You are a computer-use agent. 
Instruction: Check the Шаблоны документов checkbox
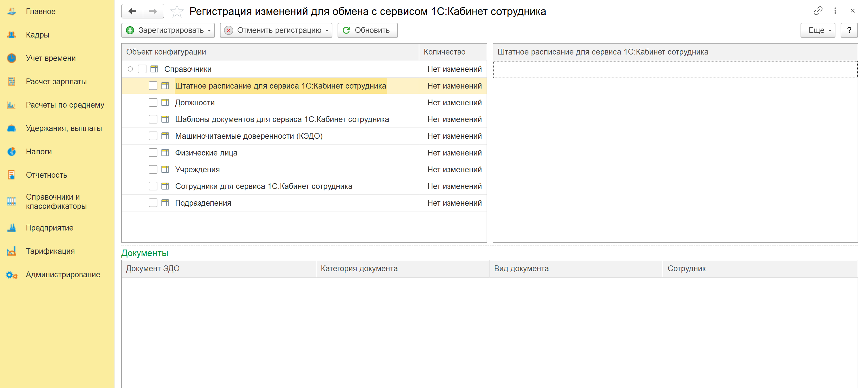coord(153,119)
